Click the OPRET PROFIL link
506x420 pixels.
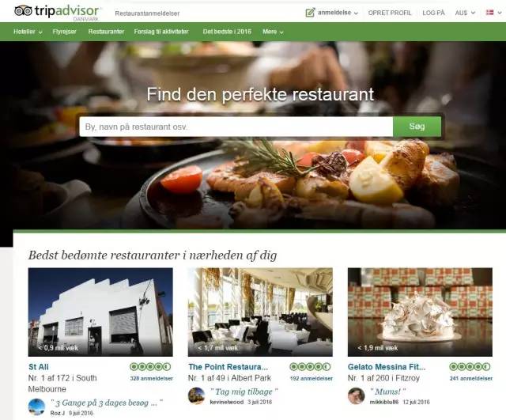pos(390,13)
